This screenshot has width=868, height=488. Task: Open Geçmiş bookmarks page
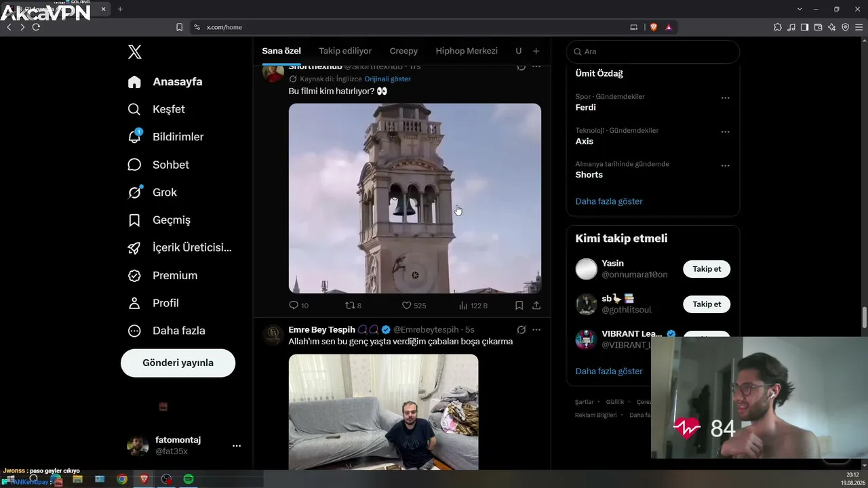[159, 220]
